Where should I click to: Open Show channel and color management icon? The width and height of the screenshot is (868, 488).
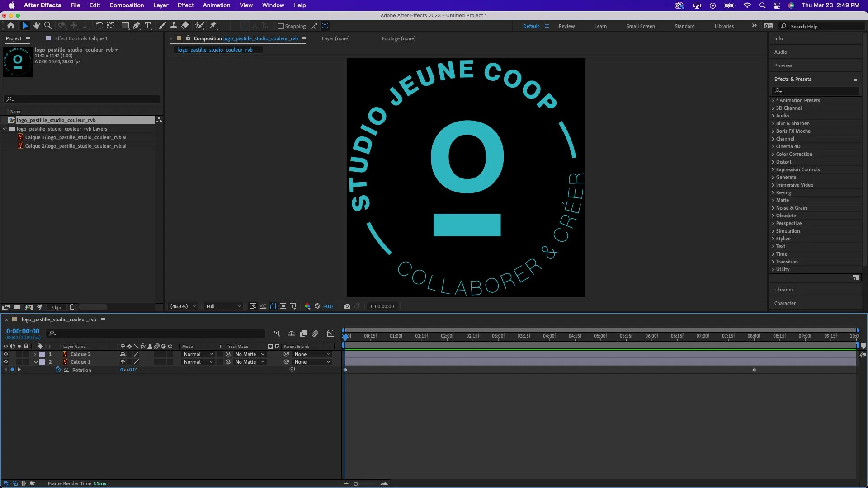click(x=307, y=306)
